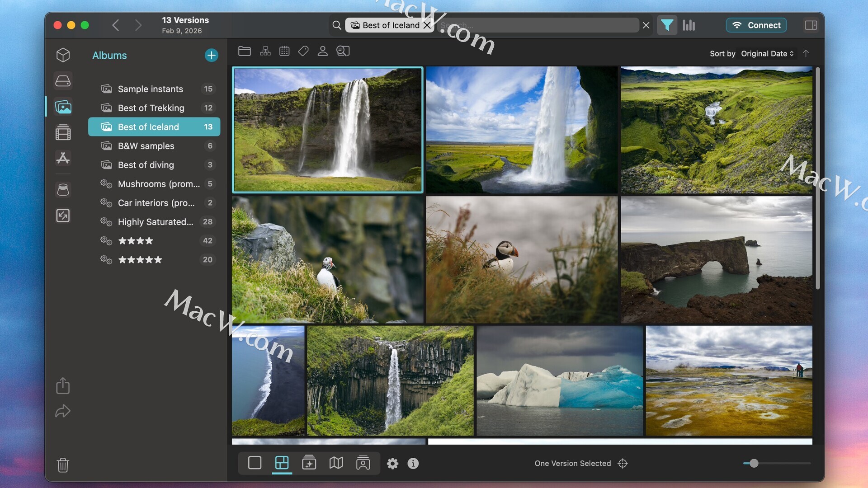
Task: Open the B&W samples album
Action: (x=146, y=146)
